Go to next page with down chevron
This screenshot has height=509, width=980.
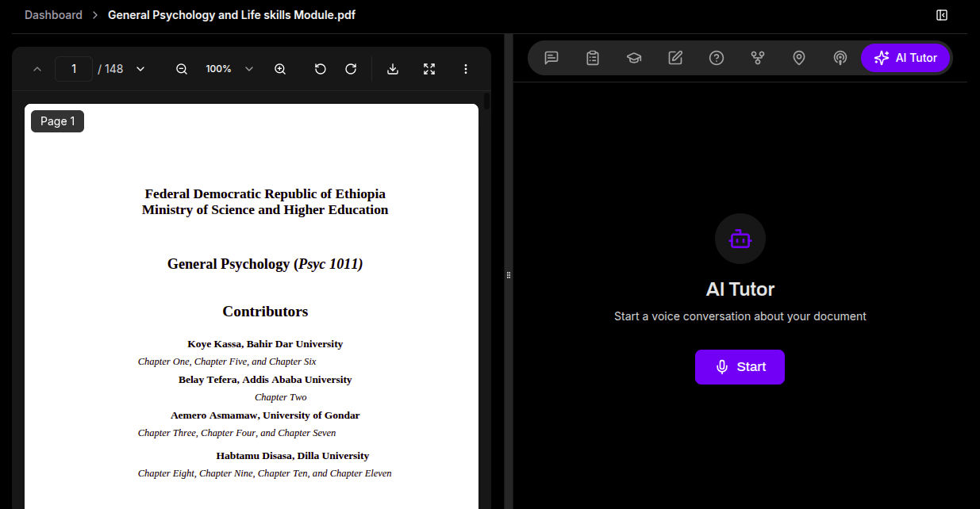click(140, 69)
